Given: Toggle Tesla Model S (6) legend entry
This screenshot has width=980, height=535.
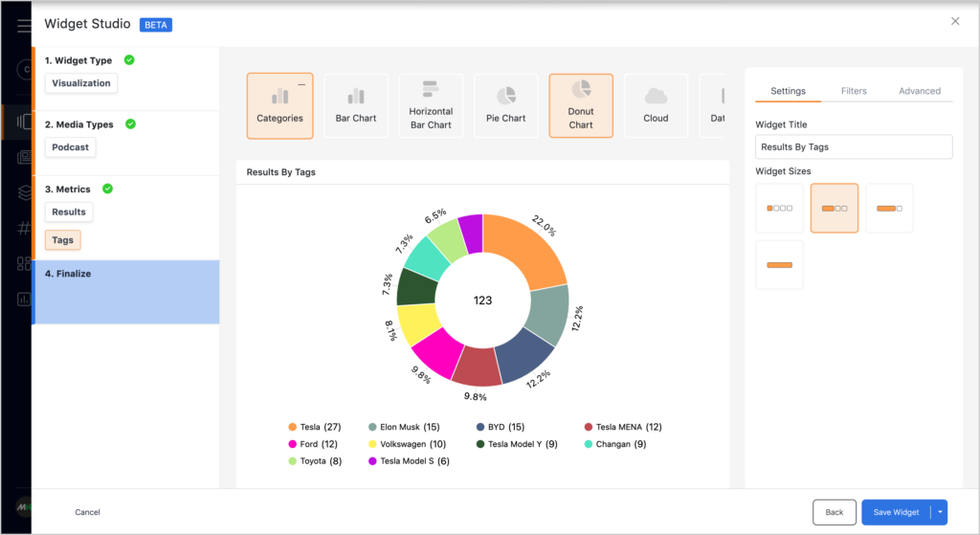Looking at the screenshot, I should point(409,460).
